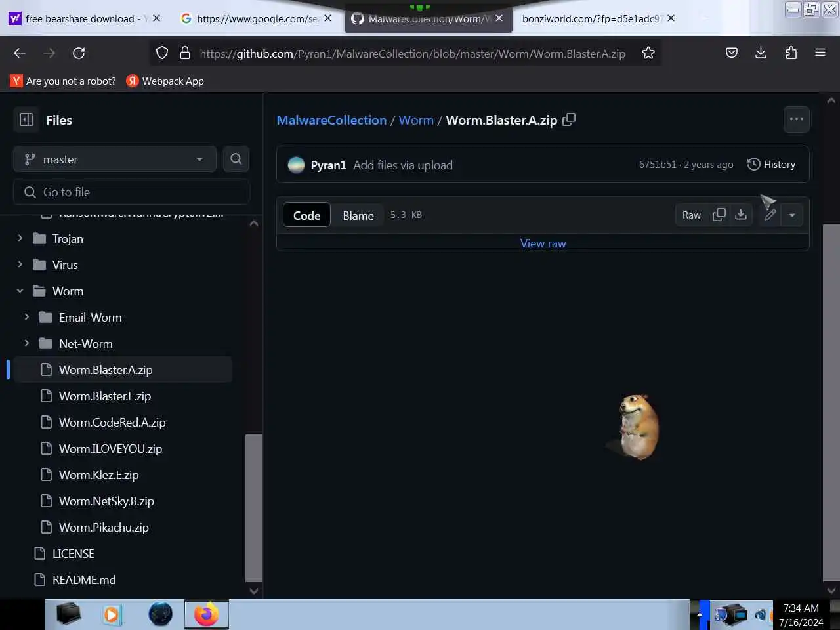Switch to the Blame view tab

coord(358,215)
